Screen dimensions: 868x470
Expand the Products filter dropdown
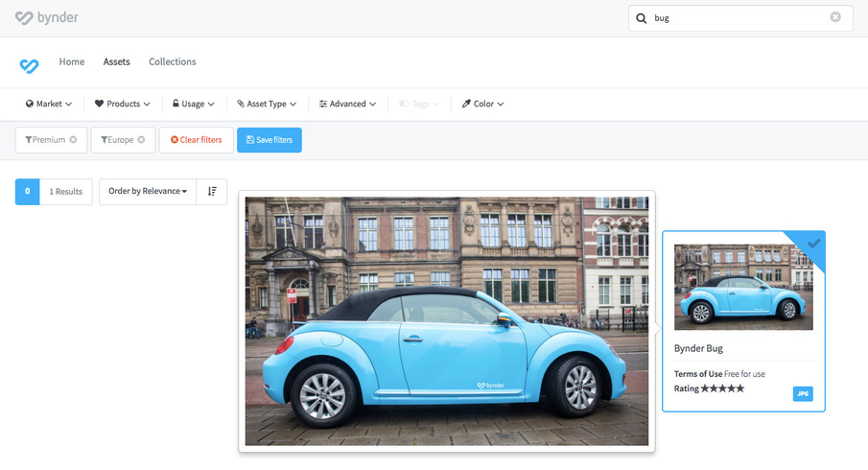pos(123,104)
